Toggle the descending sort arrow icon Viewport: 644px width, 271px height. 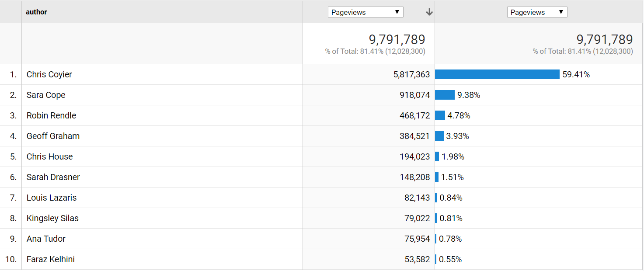(x=429, y=12)
